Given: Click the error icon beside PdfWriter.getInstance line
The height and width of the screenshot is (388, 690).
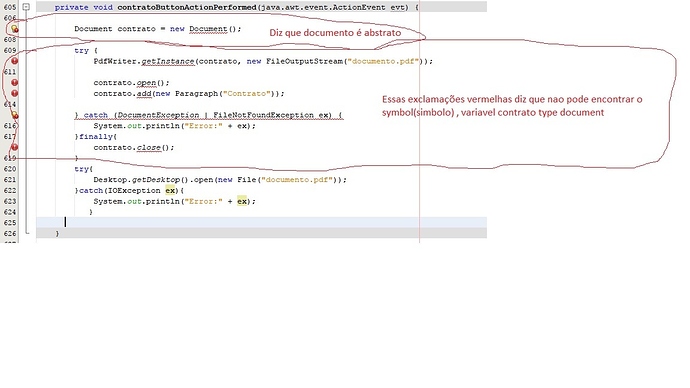Looking at the screenshot, I should (x=15, y=61).
